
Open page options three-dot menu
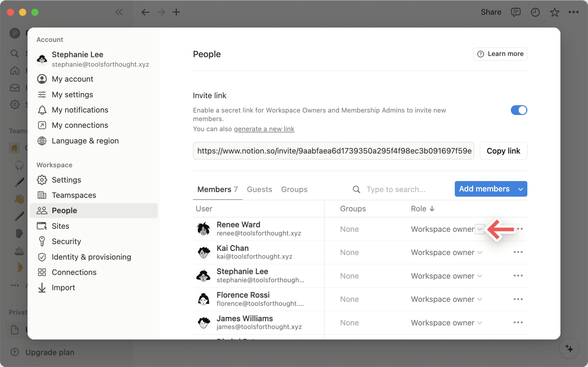(573, 12)
